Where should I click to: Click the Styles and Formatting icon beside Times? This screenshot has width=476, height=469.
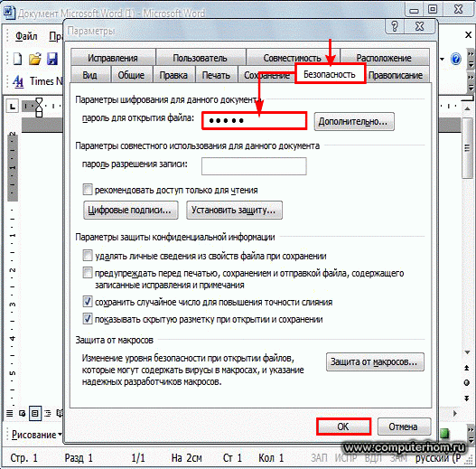point(18,81)
